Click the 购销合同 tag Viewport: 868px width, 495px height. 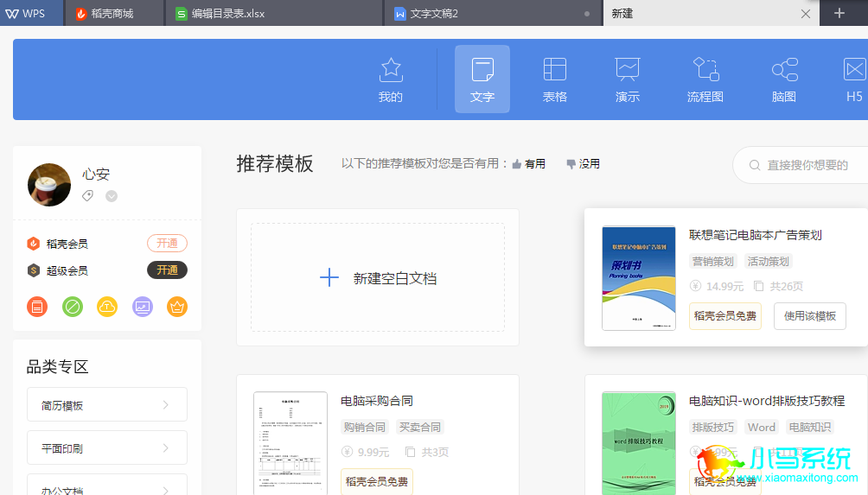364,427
